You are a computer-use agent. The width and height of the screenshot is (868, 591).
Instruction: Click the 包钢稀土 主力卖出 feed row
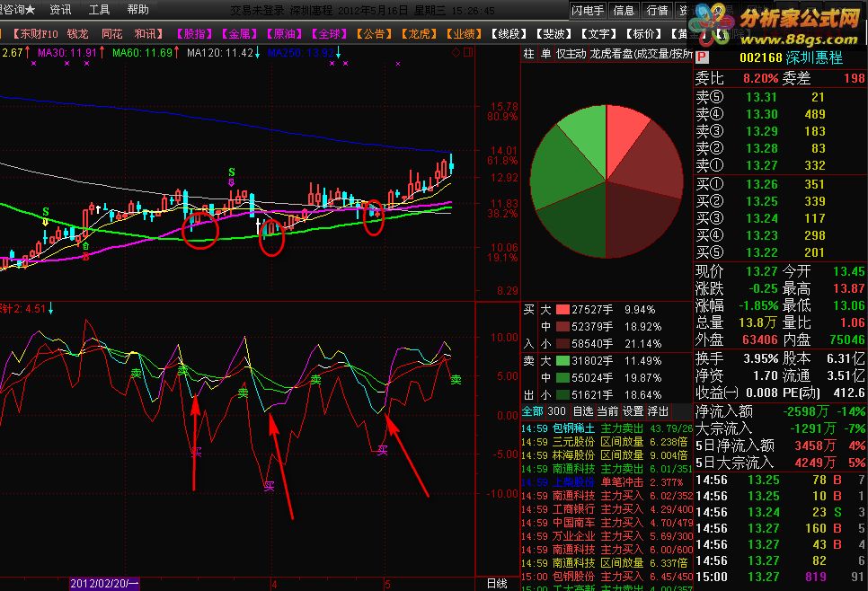(607, 428)
